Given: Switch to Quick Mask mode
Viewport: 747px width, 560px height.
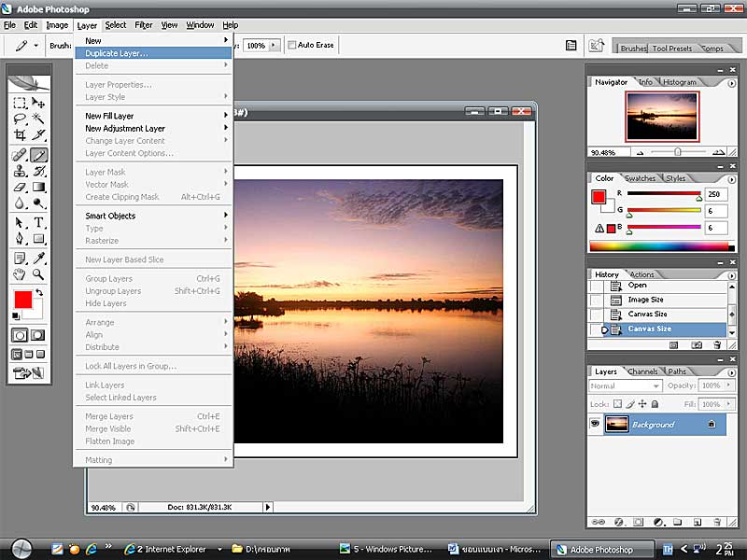Looking at the screenshot, I should tap(37, 335).
